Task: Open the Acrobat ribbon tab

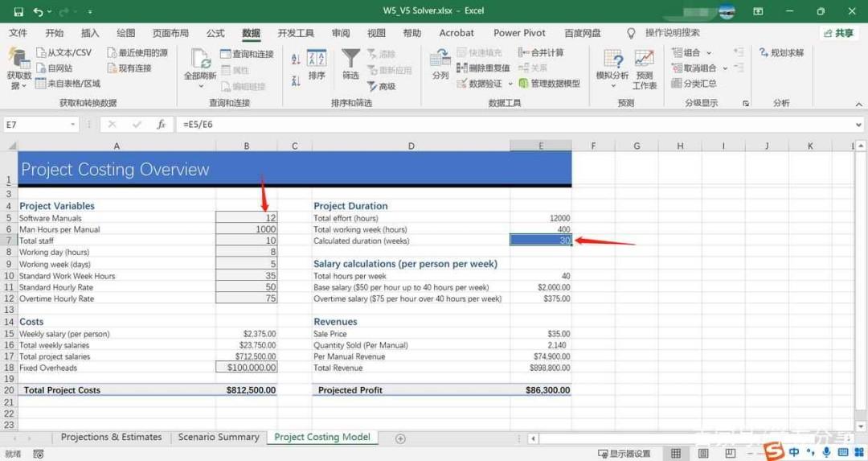Action: (x=457, y=33)
